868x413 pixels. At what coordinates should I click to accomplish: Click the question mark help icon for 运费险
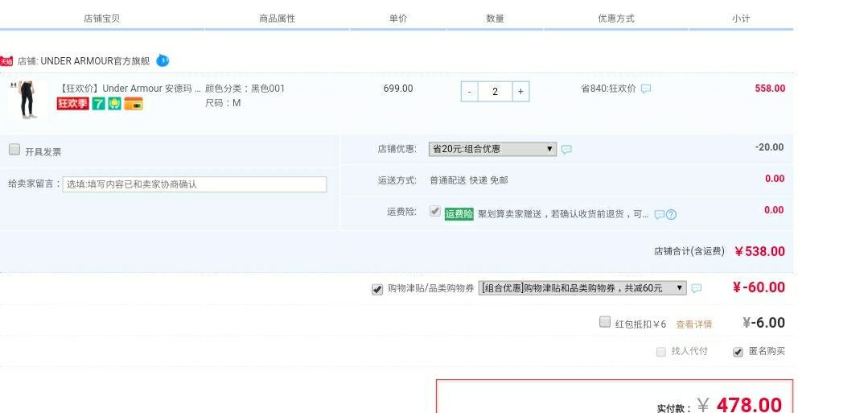coord(671,214)
